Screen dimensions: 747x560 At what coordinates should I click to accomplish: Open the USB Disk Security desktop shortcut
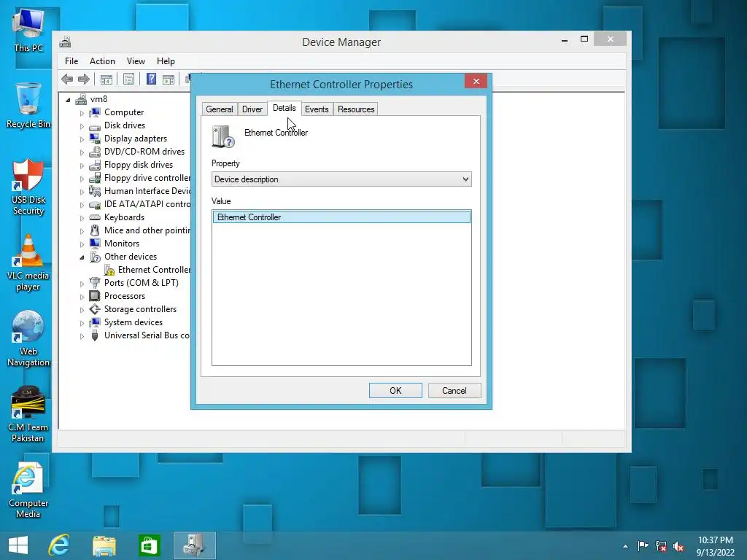pyautogui.click(x=28, y=187)
